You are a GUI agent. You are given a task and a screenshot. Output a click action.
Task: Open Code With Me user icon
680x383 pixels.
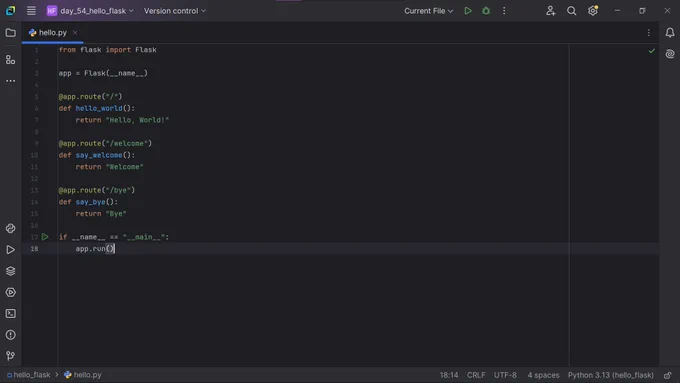point(550,11)
